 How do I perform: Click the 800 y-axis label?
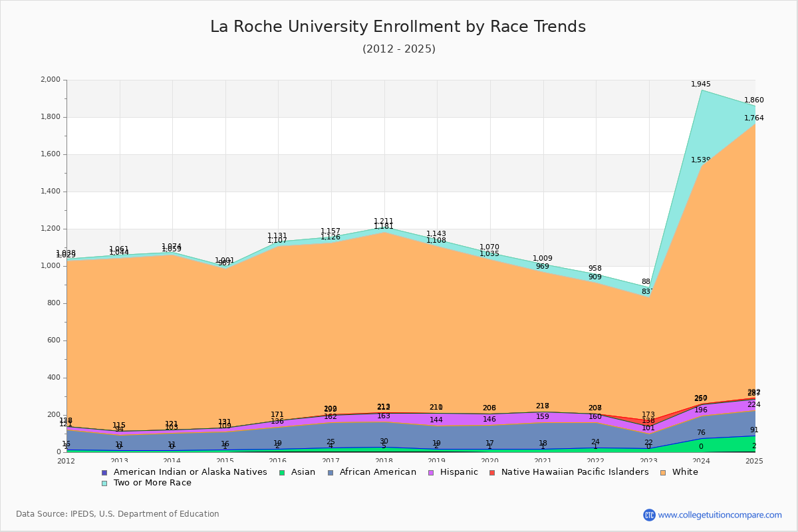tap(54, 303)
